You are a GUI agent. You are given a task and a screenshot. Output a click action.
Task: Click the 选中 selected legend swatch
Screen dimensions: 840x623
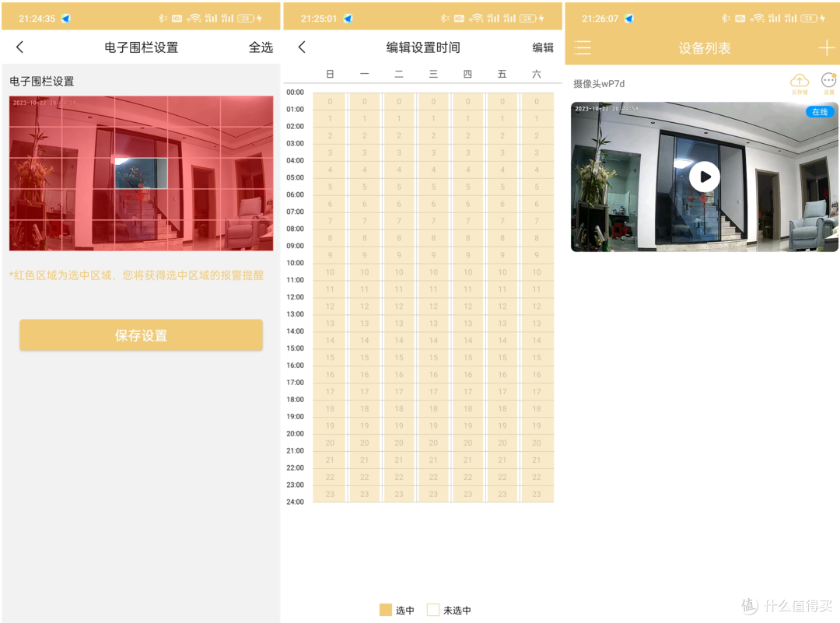point(386,610)
